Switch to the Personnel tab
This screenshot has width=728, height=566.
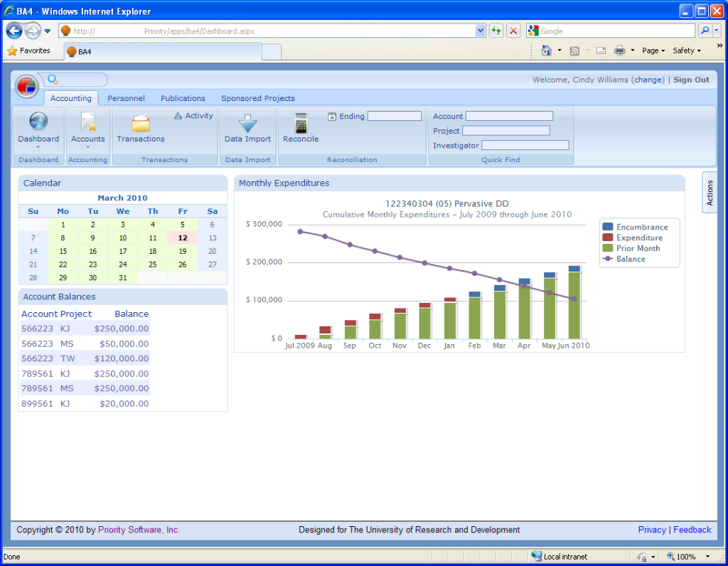point(127,98)
